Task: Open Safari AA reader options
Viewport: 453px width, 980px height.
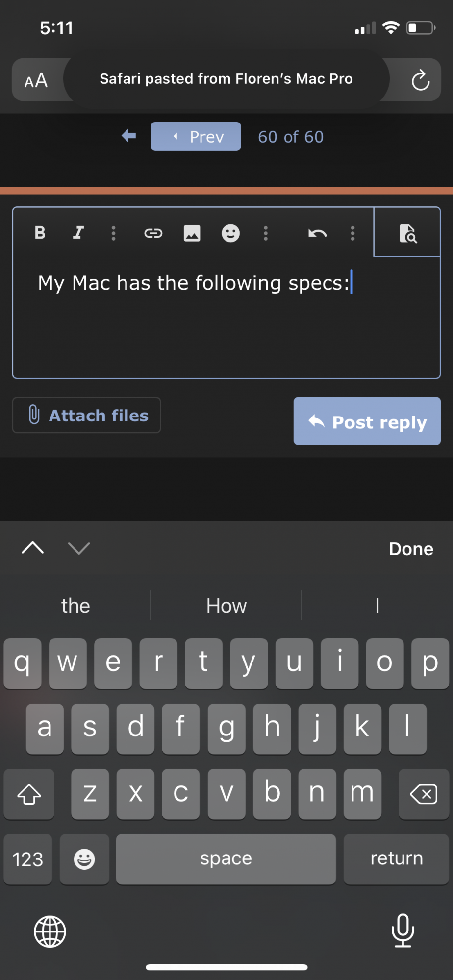Action: [36, 80]
